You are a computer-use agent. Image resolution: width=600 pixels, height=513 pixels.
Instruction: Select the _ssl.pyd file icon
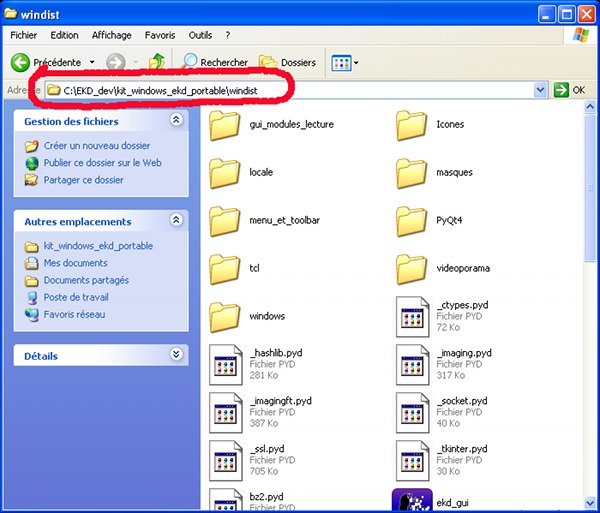point(226,461)
